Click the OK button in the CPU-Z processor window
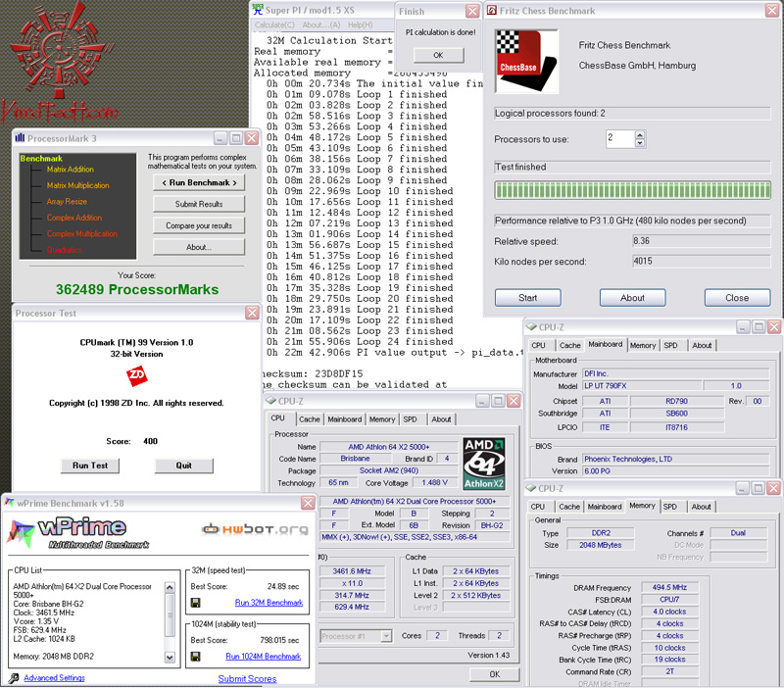784x688 pixels. coord(495,674)
